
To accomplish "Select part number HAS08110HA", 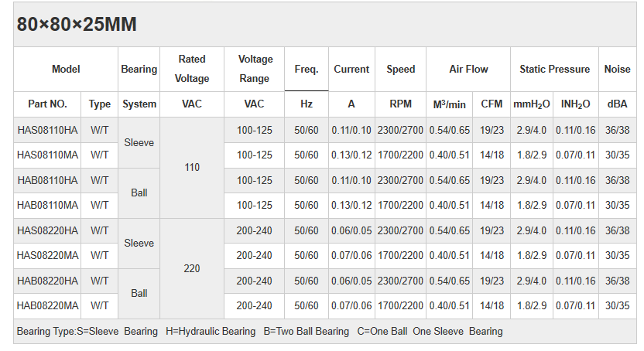I will (47, 130).
